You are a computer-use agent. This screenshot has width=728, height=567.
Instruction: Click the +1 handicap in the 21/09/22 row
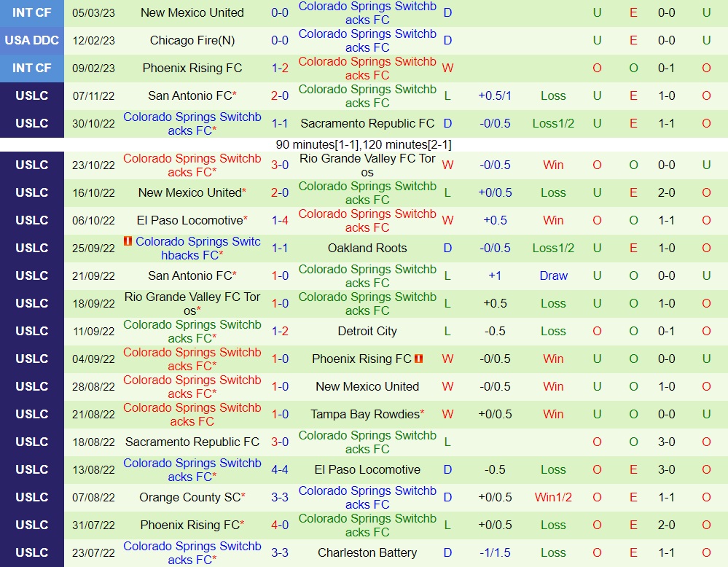click(x=495, y=275)
